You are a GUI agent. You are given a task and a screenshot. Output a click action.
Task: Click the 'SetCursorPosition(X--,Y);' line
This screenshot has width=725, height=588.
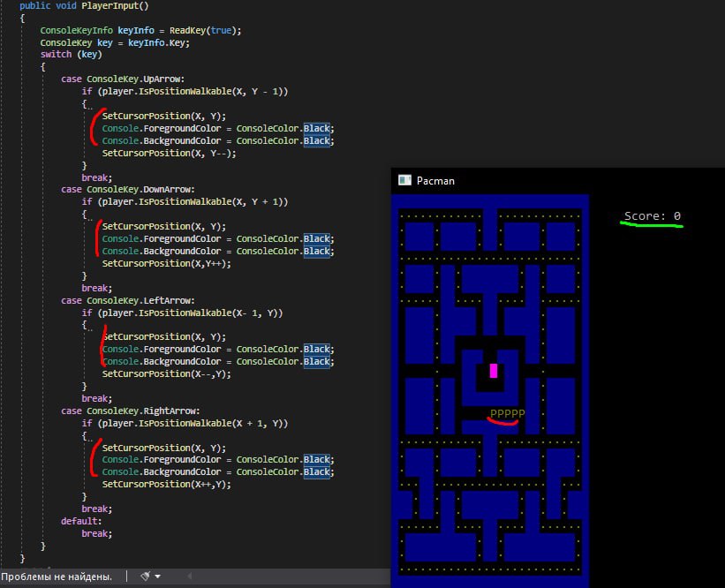[x=166, y=374]
